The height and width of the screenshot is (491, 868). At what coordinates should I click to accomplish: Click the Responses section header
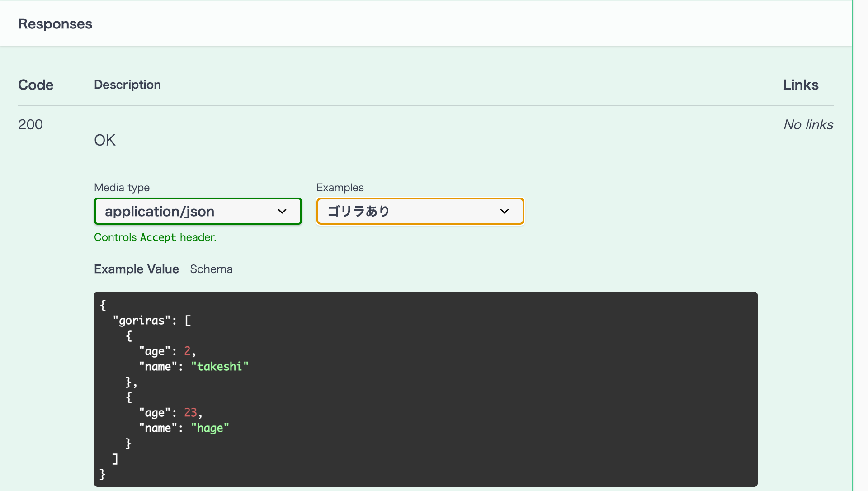pos(55,24)
